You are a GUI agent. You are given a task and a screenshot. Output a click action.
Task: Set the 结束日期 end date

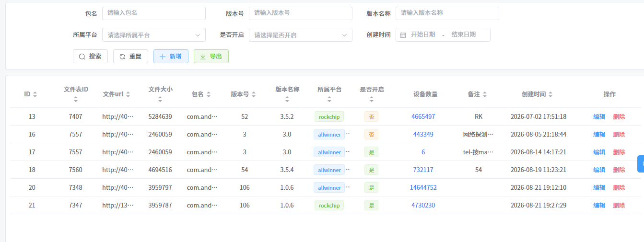coord(464,35)
